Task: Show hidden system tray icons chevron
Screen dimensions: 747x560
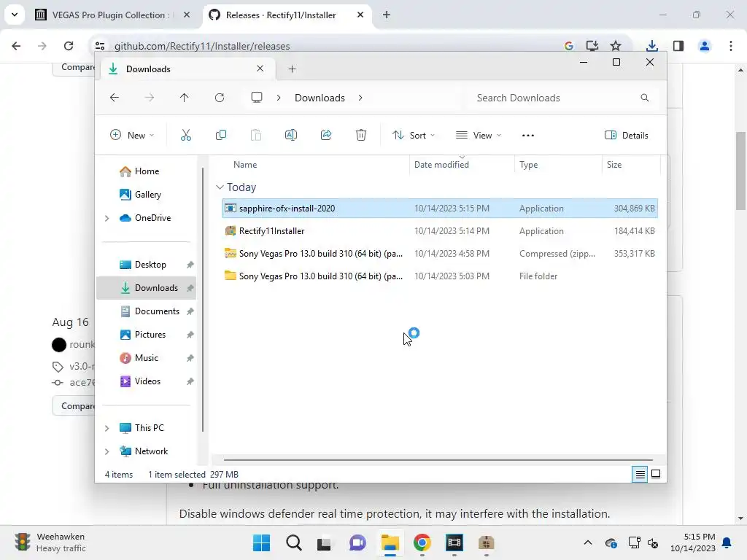Action: point(588,542)
